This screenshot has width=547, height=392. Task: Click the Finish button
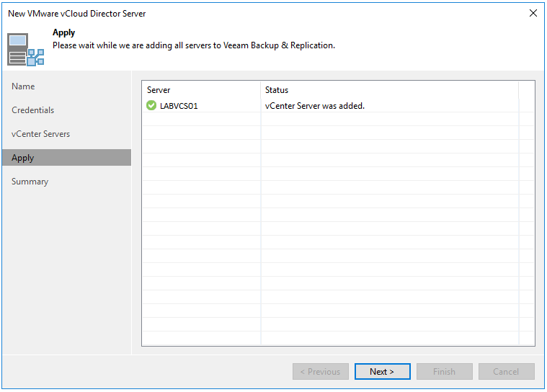444,372
